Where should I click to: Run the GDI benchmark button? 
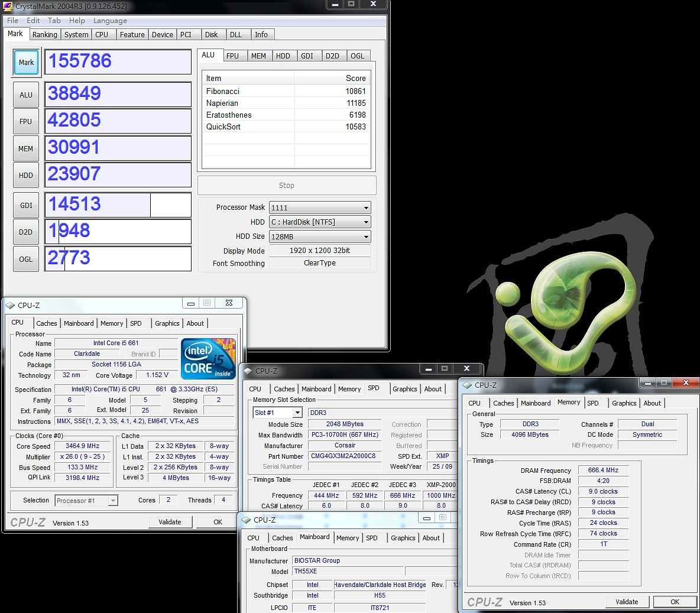tap(26, 205)
